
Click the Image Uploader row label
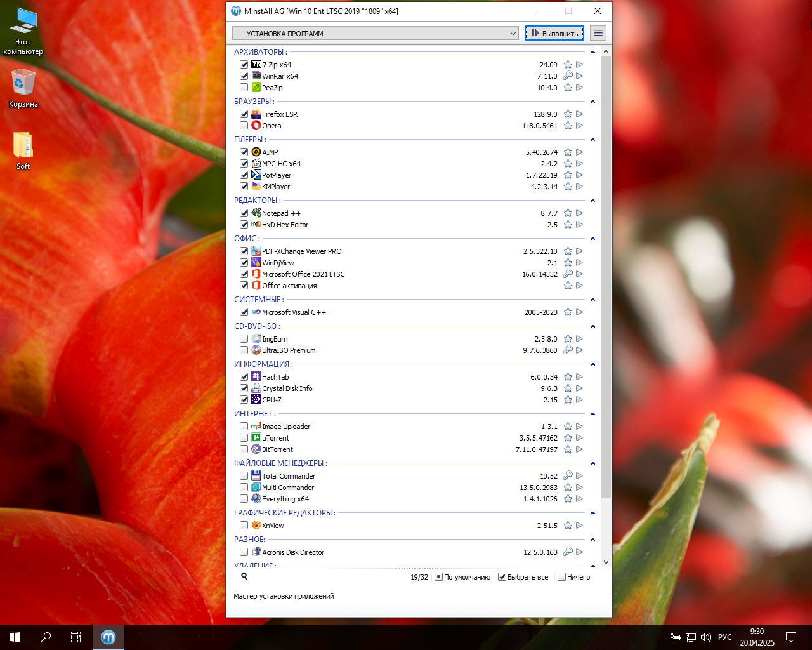(286, 427)
